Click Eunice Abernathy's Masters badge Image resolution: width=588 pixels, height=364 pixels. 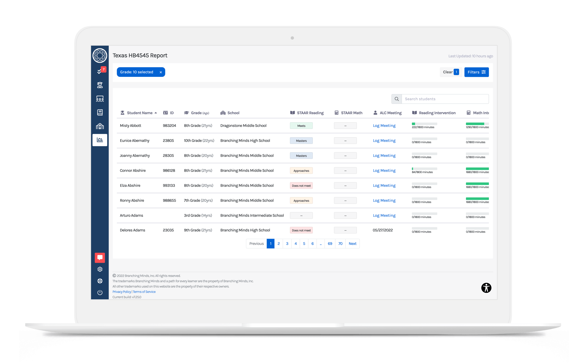pos(301,141)
